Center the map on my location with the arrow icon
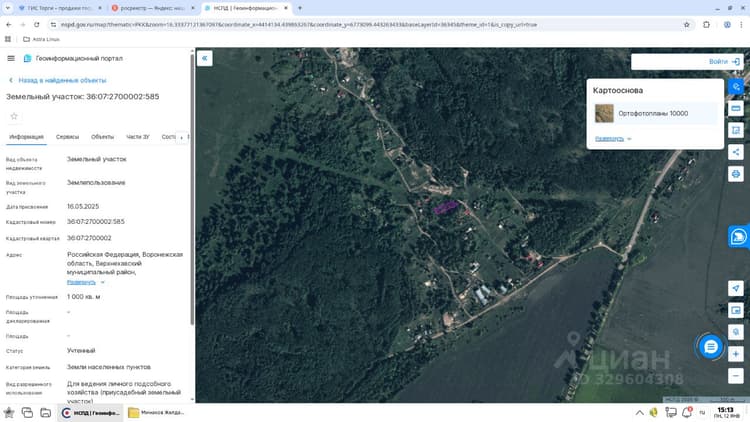This screenshot has height=422, width=750. click(736, 289)
